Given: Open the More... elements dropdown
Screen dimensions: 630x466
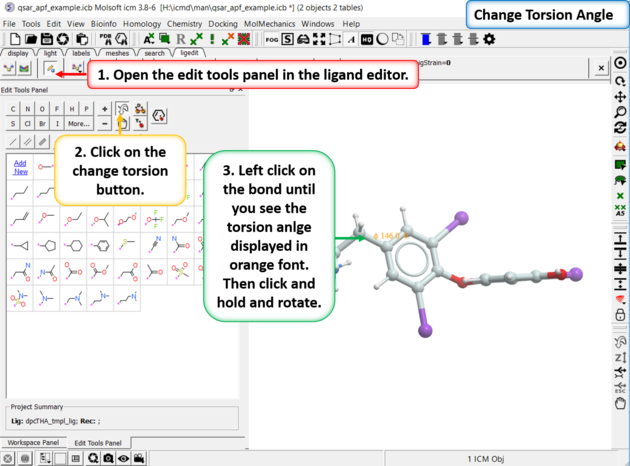Looking at the screenshot, I should [78, 124].
